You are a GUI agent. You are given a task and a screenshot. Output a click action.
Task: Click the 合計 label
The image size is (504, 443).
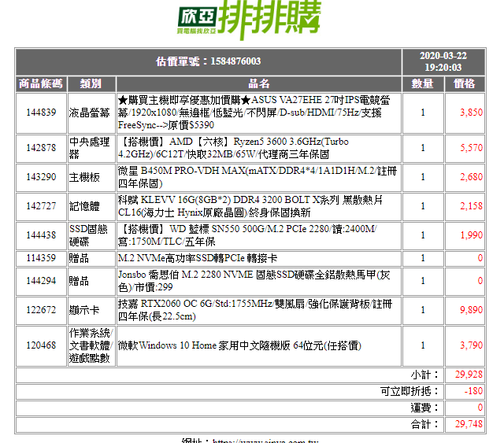pos(424,424)
